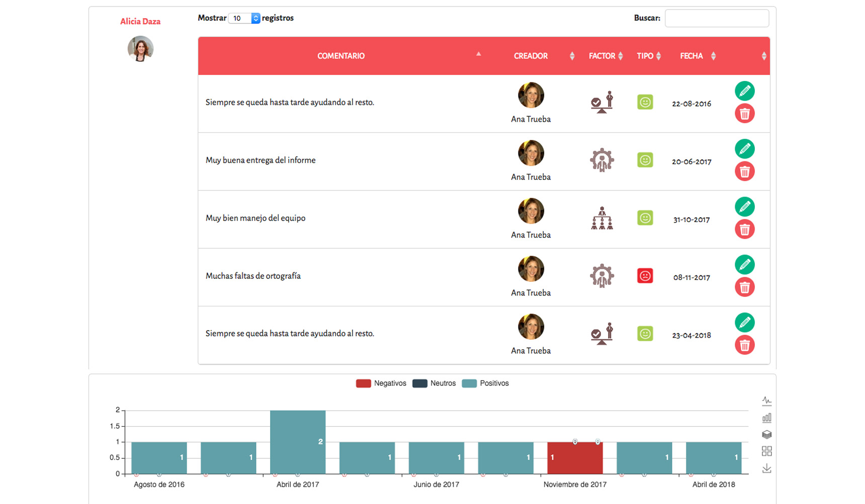This screenshot has height=504, width=865.
Task: Delete the comment dated 23-04-2018
Action: (x=744, y=345)
